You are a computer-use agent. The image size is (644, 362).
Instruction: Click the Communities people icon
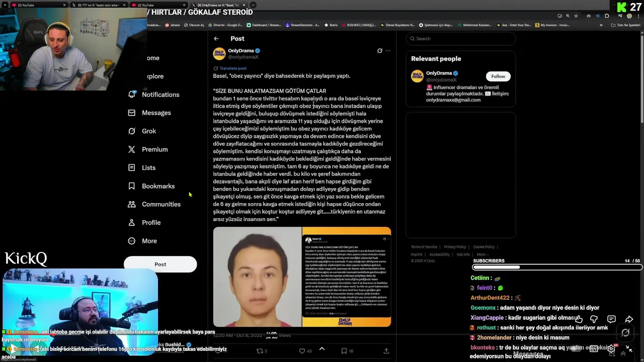(132, 204)
